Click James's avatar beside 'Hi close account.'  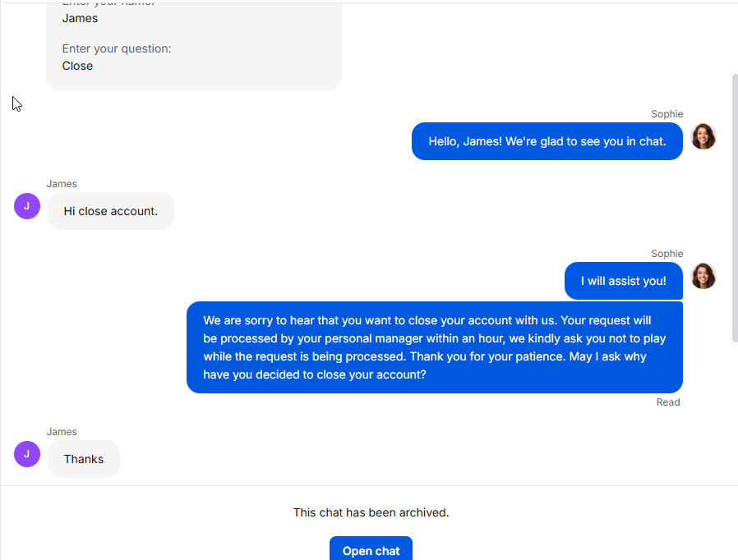pyautogui.click(x=27, y=206)
